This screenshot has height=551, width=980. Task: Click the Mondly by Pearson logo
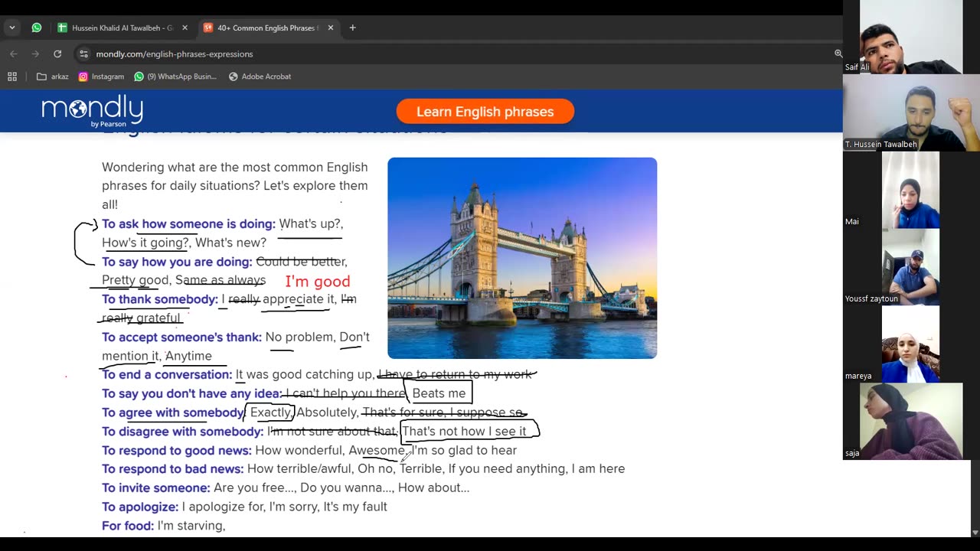point(92,111)
